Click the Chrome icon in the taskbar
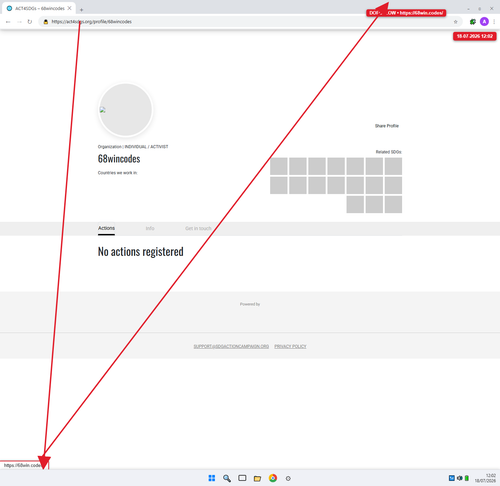 click(x=273, y=478)
